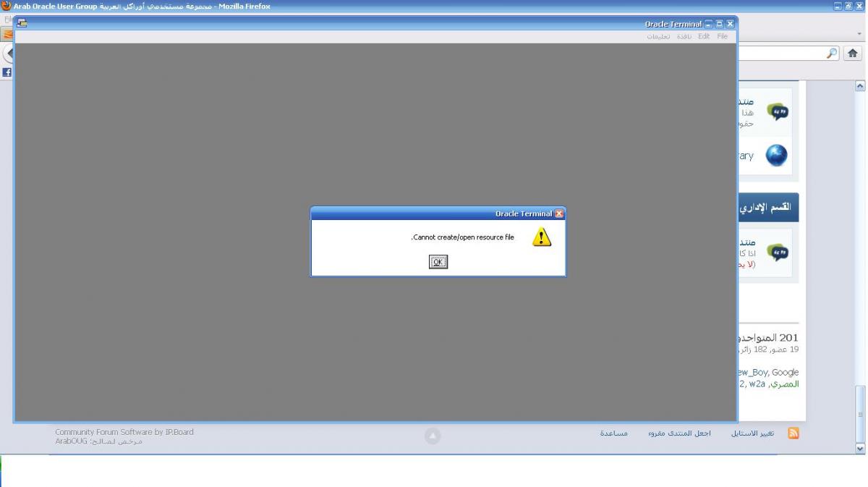
Task: Click the scroll-to-top arrow in footer
Action: [433, 436]
